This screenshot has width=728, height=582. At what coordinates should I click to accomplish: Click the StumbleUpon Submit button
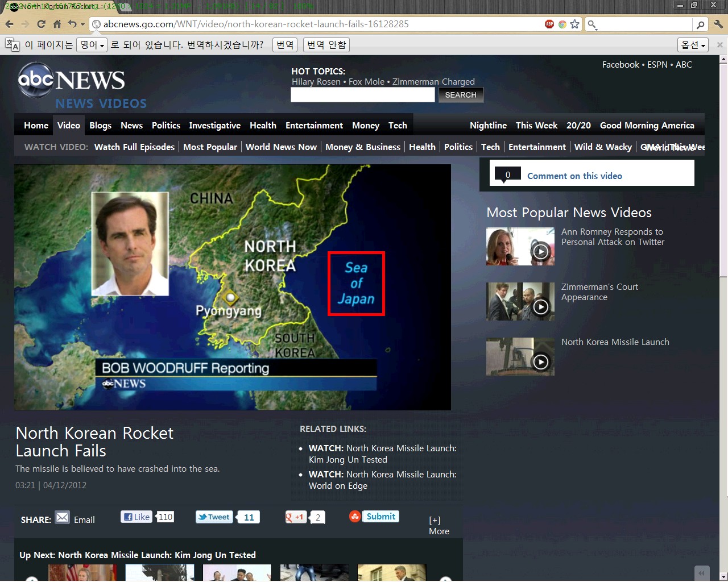point(380,517)
